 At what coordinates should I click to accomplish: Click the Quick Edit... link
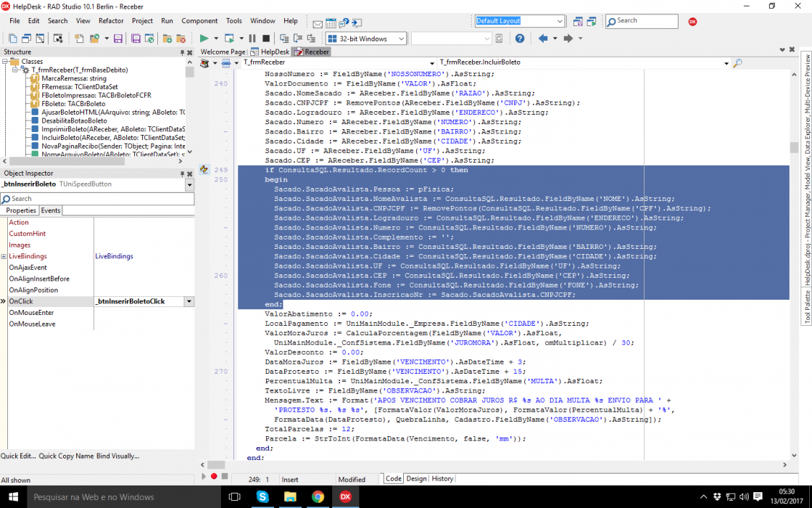(18, 456)
